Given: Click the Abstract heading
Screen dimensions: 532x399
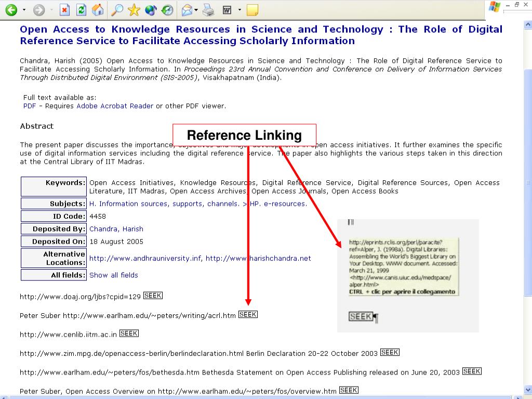Looking at the screenshot, I should point(37,126).
